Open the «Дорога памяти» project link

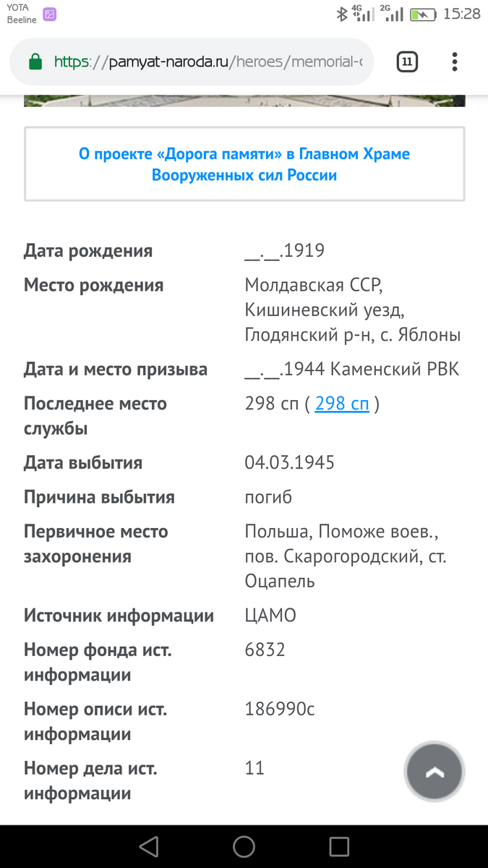point(244,164)
